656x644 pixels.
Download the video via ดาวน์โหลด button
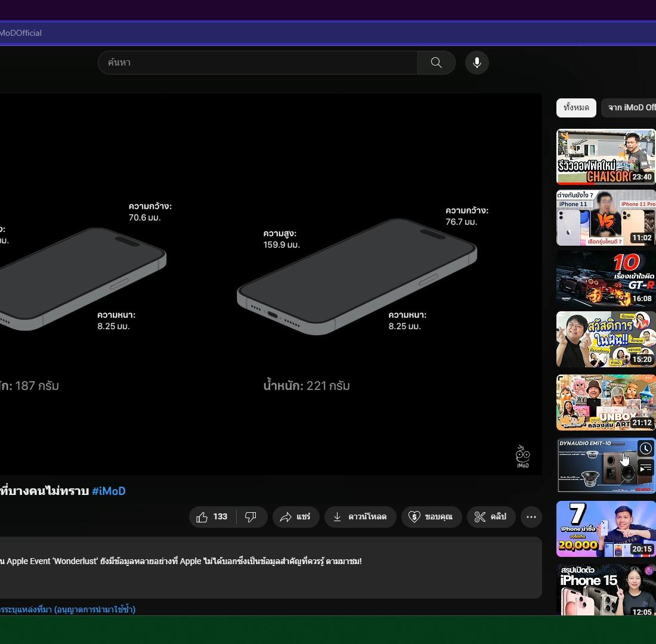click(360, 517)
